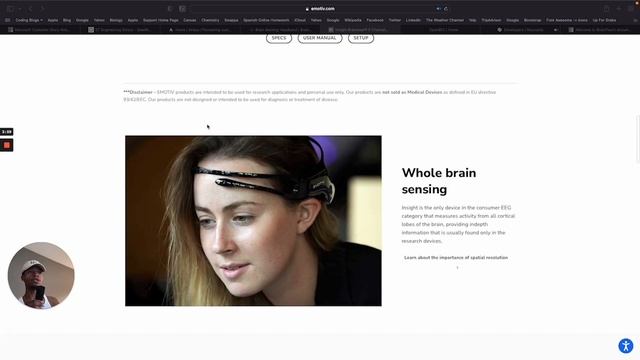The height and width of the screenshot is (360, 640).
Task: Switch to the Insight Brainwear 5 Channel tab
Action: [x=361, y=30]
